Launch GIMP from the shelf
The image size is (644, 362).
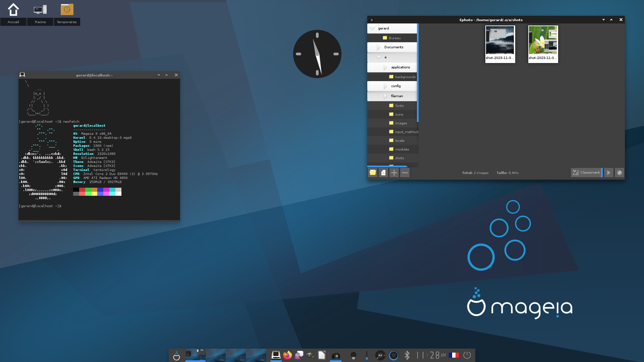[310, 355]
